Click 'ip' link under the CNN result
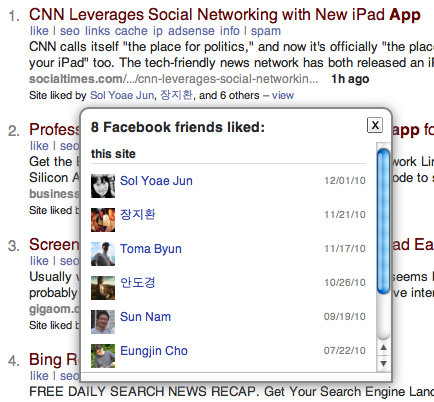Image resolution: width=434 pixels, height=402 pixels. (158, 31)
